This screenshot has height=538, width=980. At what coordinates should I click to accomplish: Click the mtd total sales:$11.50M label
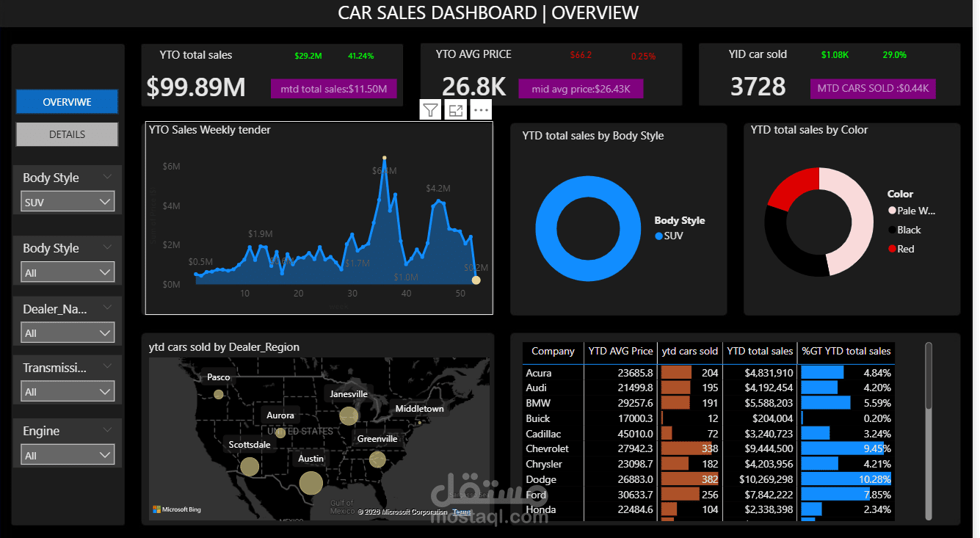[333, 89]
